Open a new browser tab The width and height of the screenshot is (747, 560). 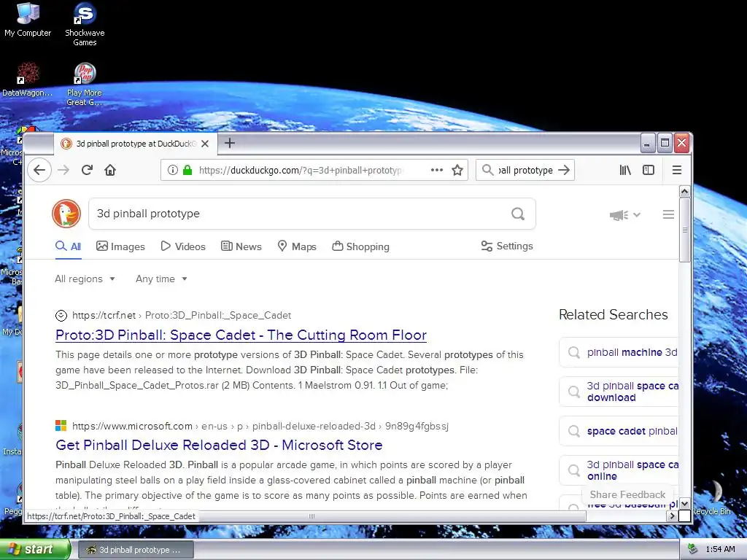[x=230, y=143]
